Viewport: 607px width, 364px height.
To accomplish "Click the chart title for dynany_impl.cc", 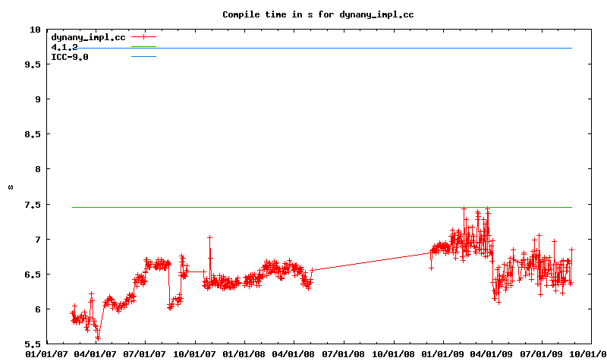I will click(318, 14).
